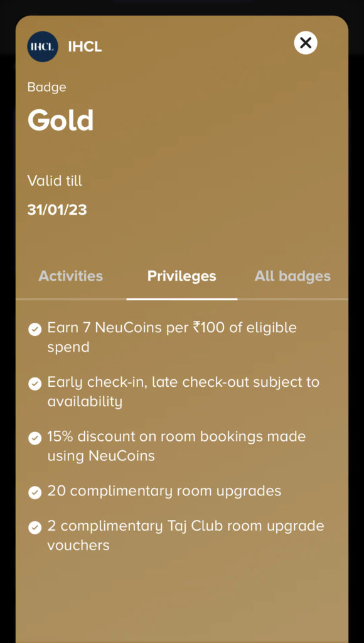
Task: Click the IHCL circular logo
Action: click(41, 46)
